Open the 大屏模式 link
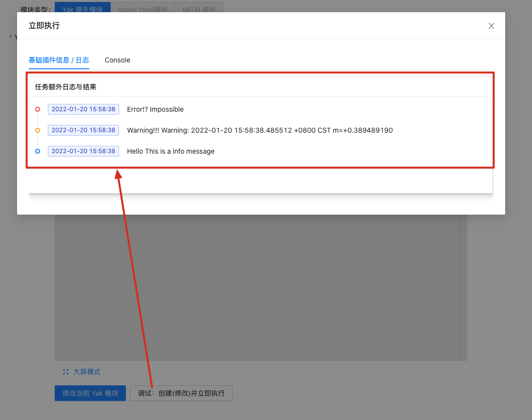This screenshot has width=532, height=420. pyautogui.click(x=87, y=372)
